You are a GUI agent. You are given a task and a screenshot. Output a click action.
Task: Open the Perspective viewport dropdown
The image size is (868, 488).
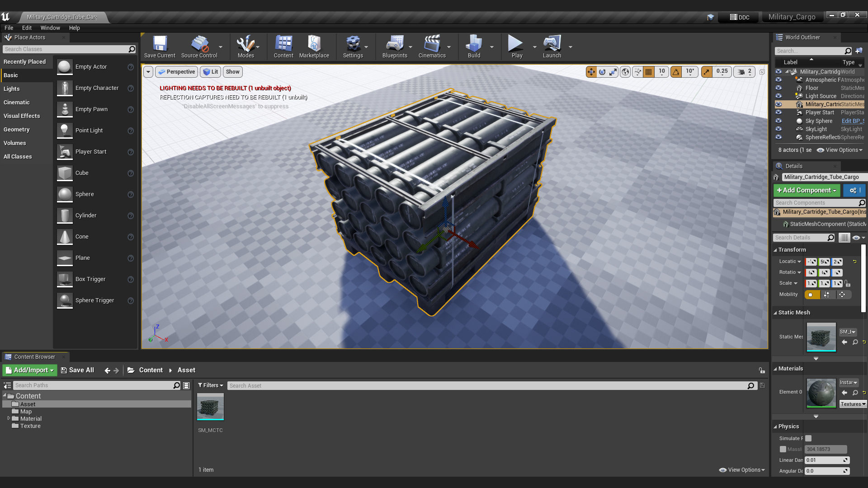click(x=176, y=72)
